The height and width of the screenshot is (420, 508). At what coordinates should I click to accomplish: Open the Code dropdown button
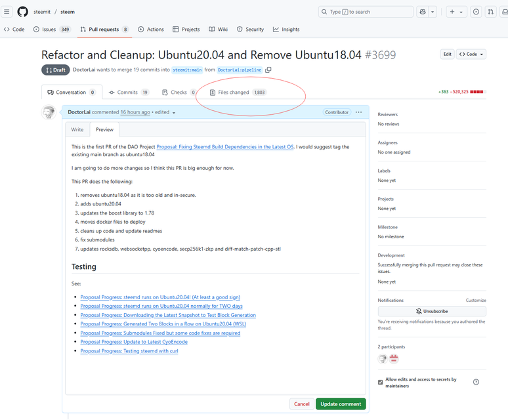tap(471, 54)
